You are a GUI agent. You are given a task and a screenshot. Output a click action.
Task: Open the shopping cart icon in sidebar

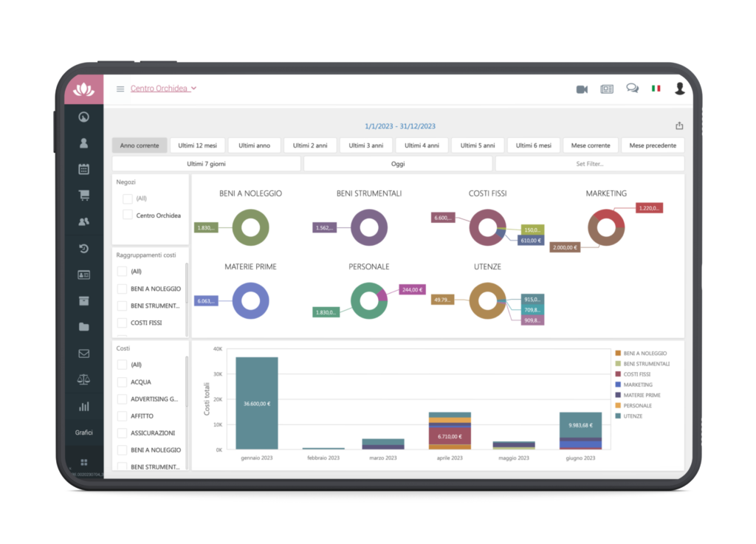coord(84,196)
